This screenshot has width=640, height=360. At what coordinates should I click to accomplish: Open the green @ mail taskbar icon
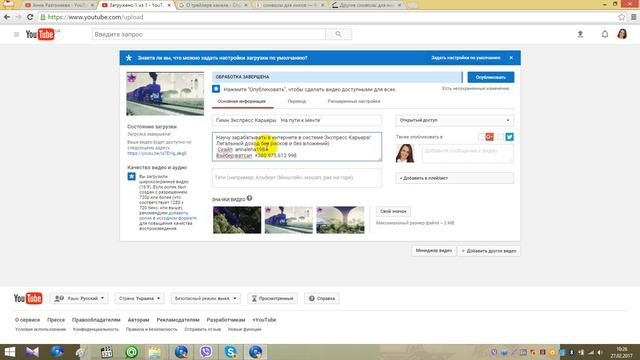(131, 352)
